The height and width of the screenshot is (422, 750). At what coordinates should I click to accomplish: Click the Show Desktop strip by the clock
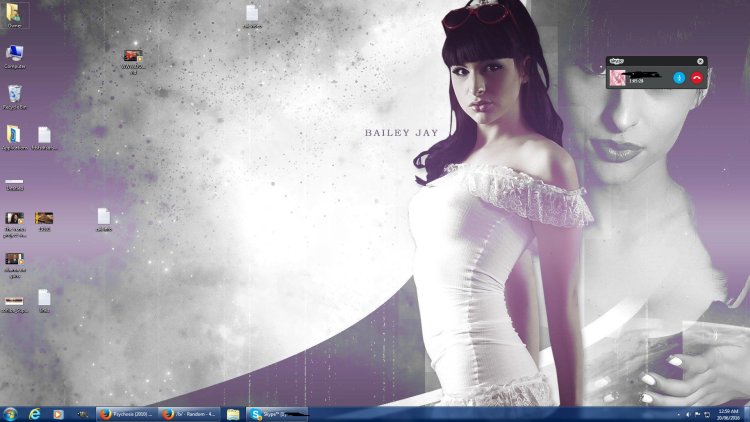[x=746, y=414]
